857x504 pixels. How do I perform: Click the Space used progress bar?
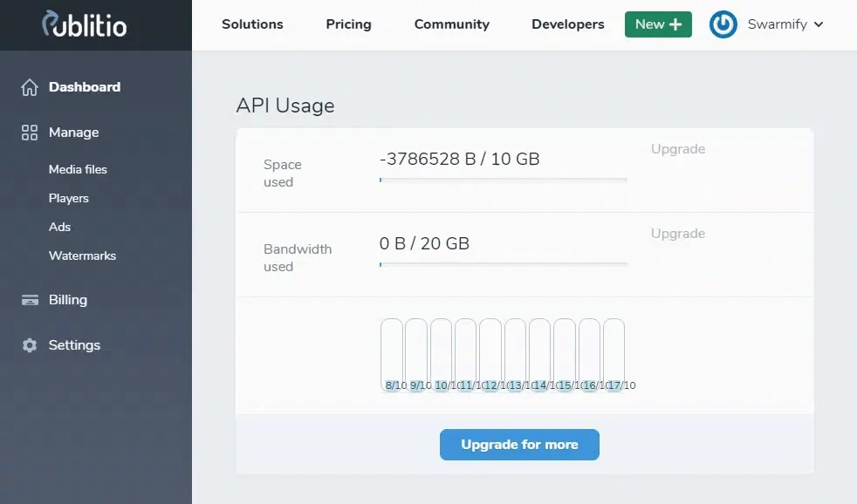[x=503, y=180]
